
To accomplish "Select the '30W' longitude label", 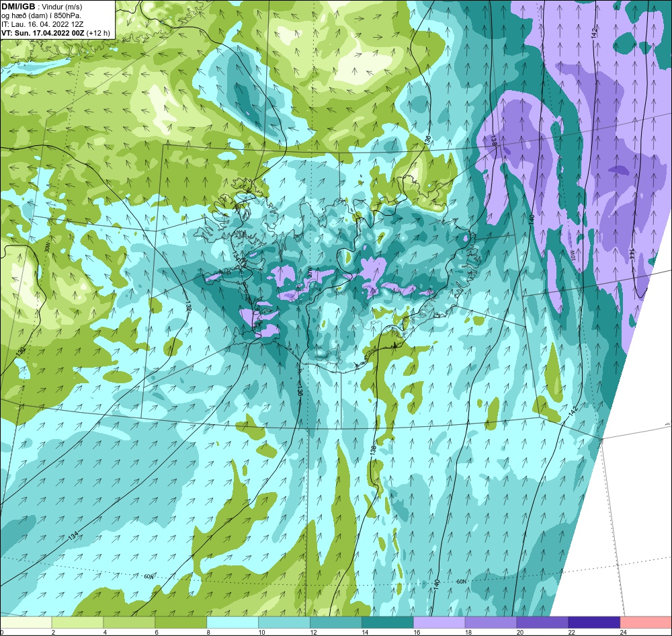I will [47, 248].
